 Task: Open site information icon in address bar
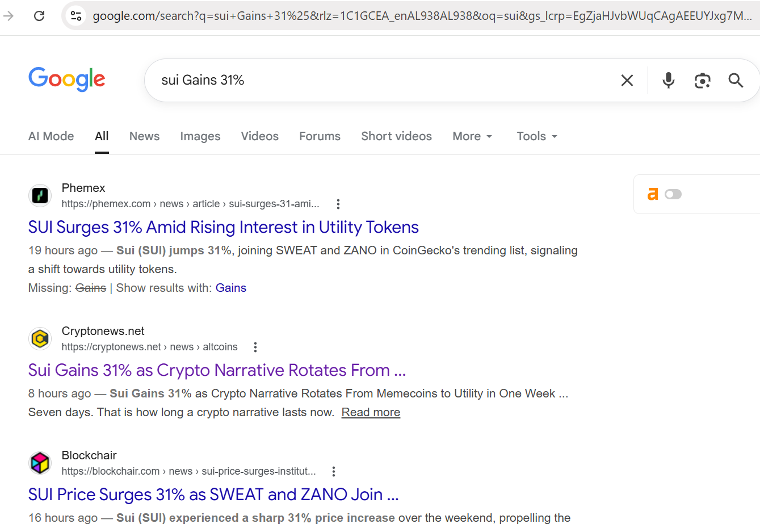76,16
